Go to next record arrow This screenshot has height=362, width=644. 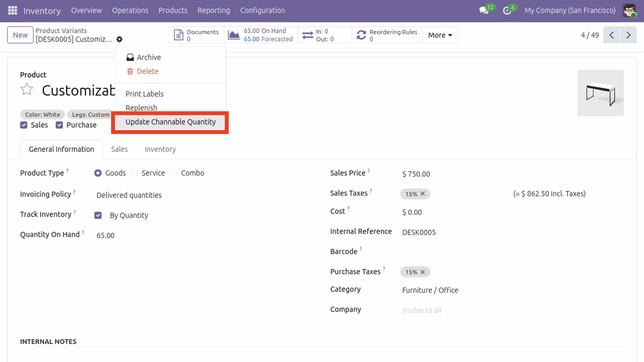point(628,35)
